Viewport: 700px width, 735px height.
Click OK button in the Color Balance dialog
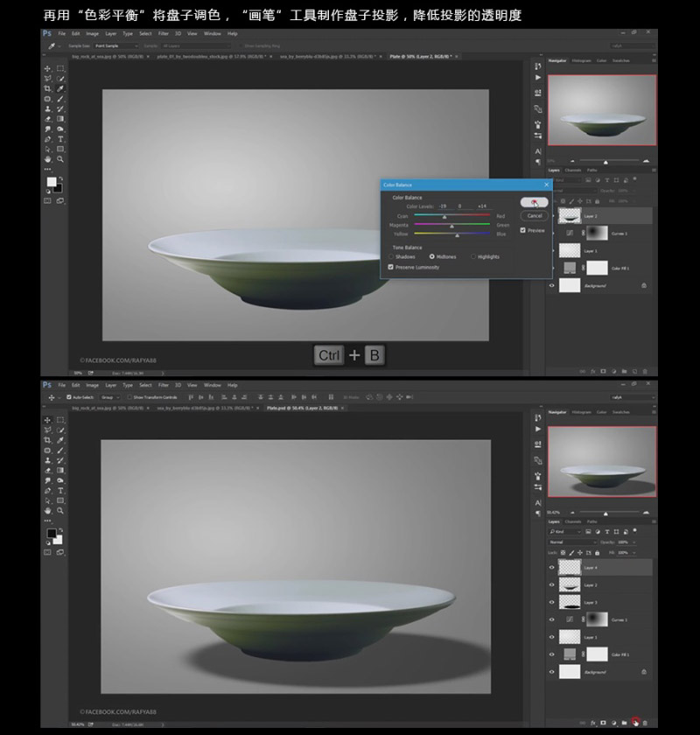(534, 202)
